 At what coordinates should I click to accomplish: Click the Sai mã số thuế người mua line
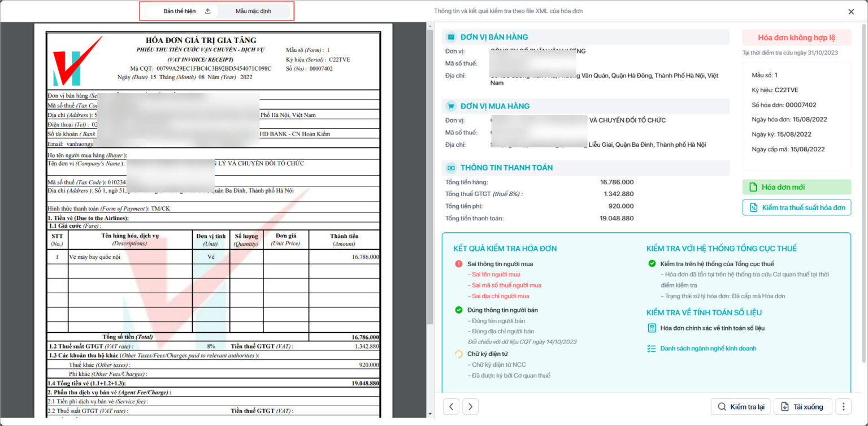[x=505, y=285]
